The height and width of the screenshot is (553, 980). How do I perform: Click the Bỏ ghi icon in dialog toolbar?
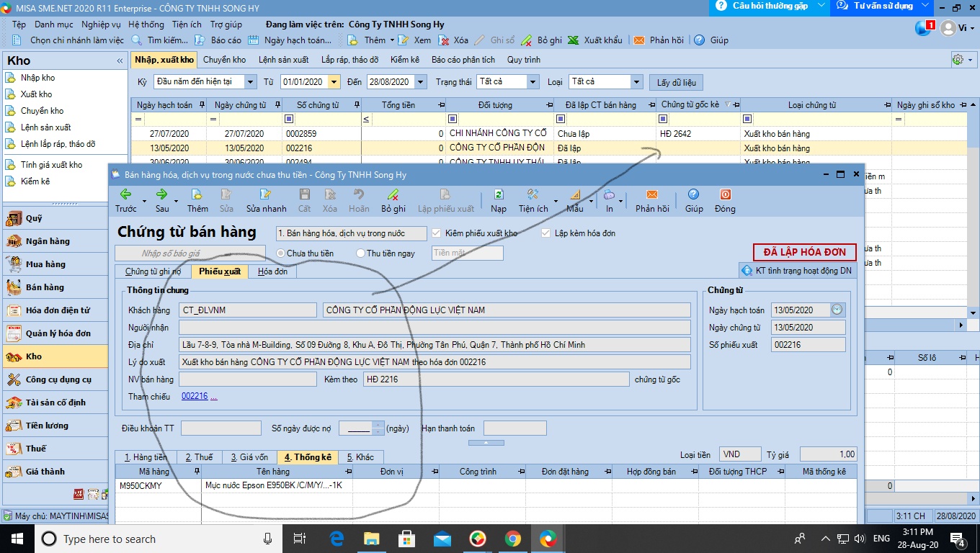(393, 195)
